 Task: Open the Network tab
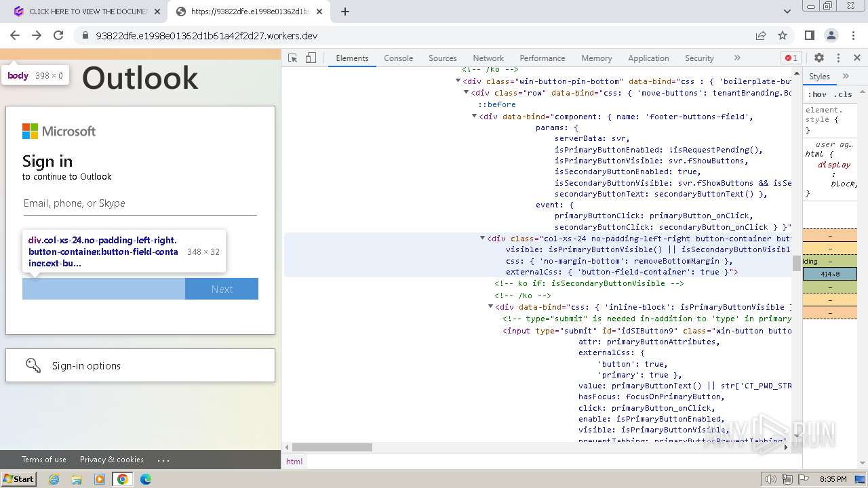(488, 58)
